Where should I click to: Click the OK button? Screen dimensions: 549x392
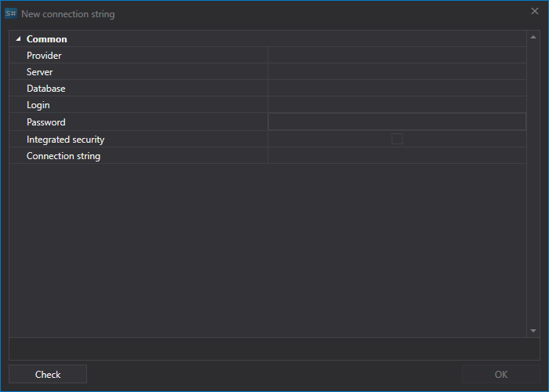pos(500,374)
